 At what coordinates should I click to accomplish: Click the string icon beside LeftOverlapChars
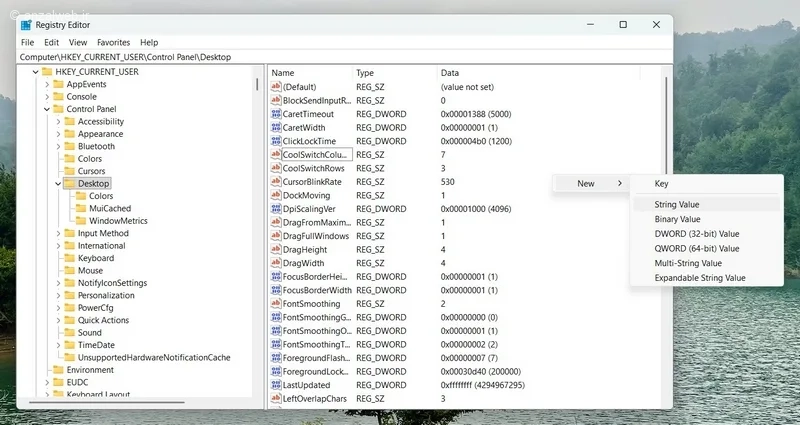coord(276,398)
